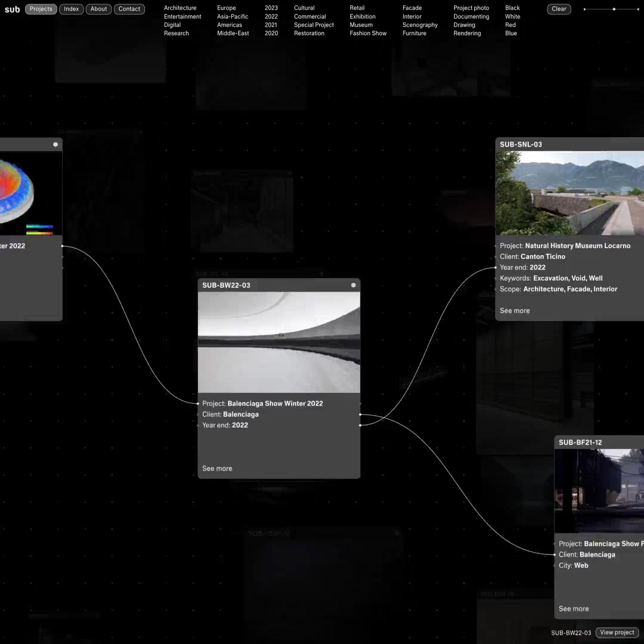Screen dimensions: 644x644
Task: Click "Year end: 2022" in SUB-BW22-03 card
Action: point(225,425)
